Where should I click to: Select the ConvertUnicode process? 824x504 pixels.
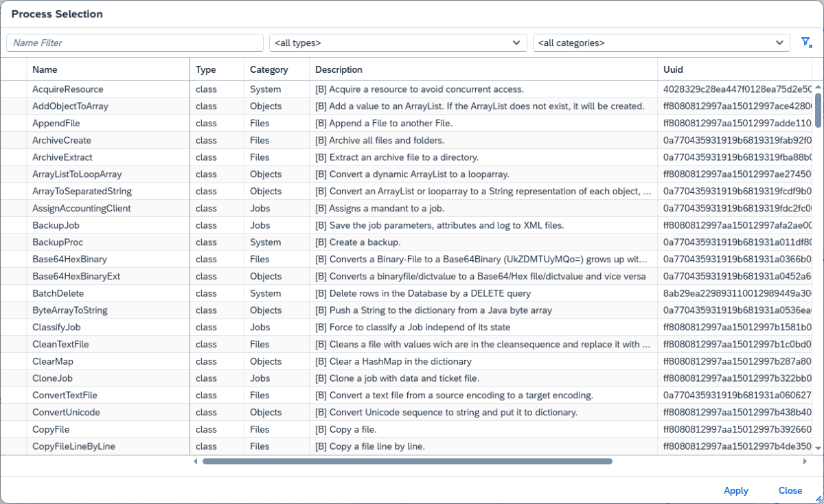pyautogui.click(x=66, y=412)
